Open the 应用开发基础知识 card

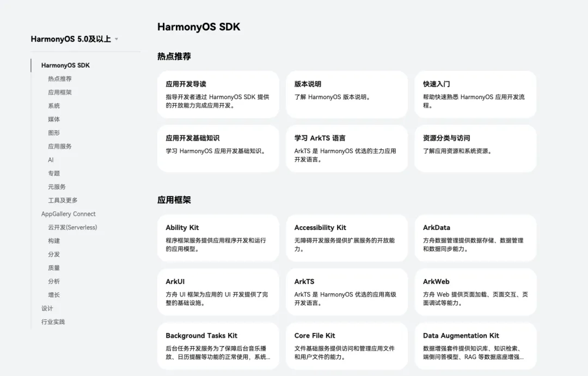218,149
